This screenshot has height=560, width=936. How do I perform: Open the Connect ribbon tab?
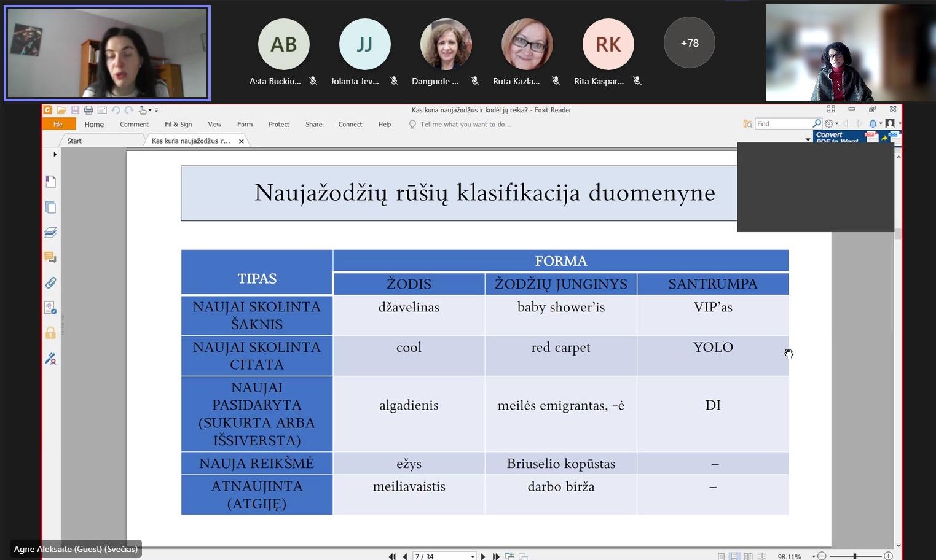[350, 124]
